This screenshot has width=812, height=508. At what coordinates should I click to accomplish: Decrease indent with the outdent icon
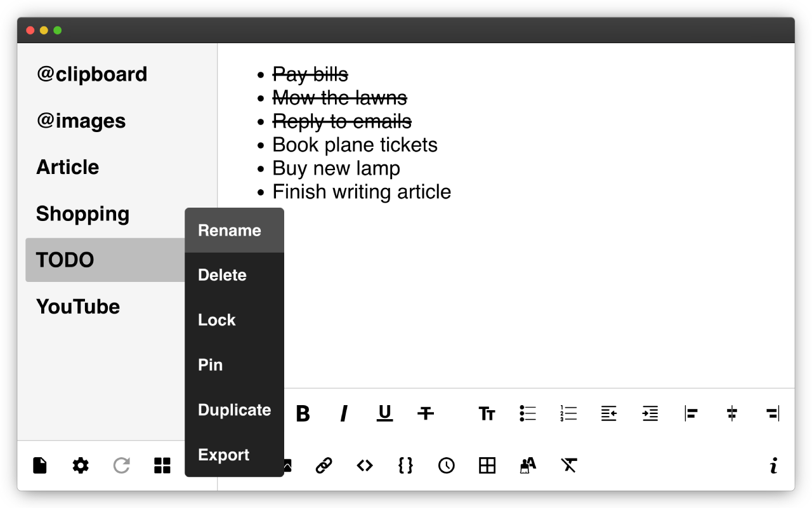click(609, 414)
